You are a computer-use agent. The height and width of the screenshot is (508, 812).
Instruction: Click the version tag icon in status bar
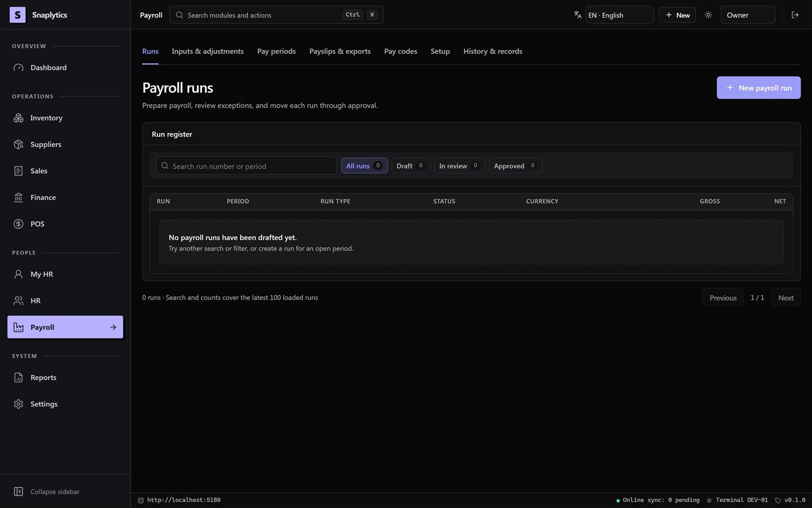click(778, 500)
